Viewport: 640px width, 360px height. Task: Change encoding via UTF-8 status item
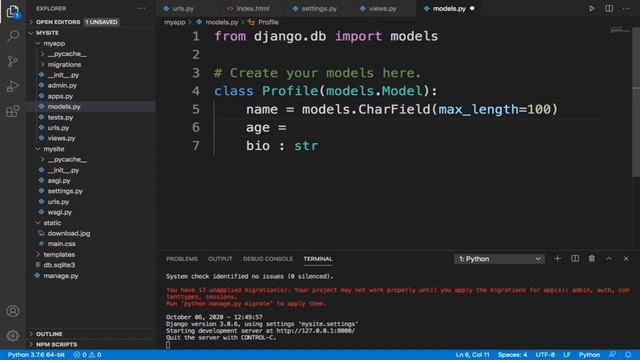pos(545,355)
